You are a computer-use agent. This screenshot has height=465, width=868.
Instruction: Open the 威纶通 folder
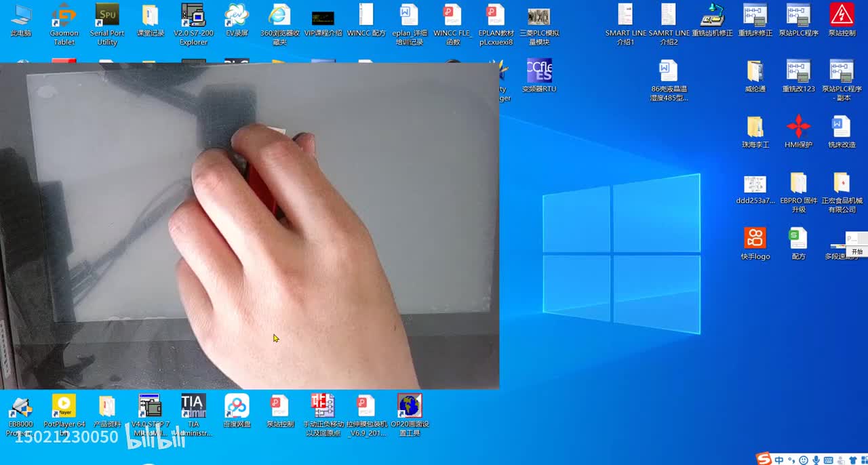[755, 76]
